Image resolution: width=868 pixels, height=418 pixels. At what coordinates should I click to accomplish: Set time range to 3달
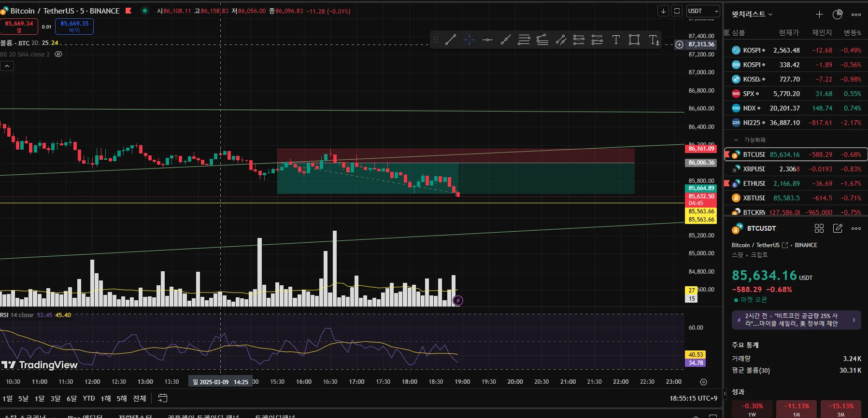click(x=56, y=398)
